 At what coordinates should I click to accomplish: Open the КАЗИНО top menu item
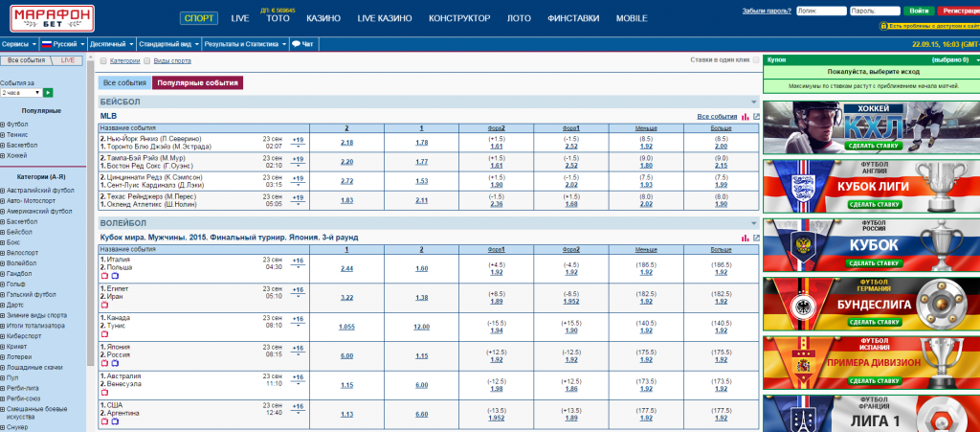pyautogui.click(x=323, y=18)
